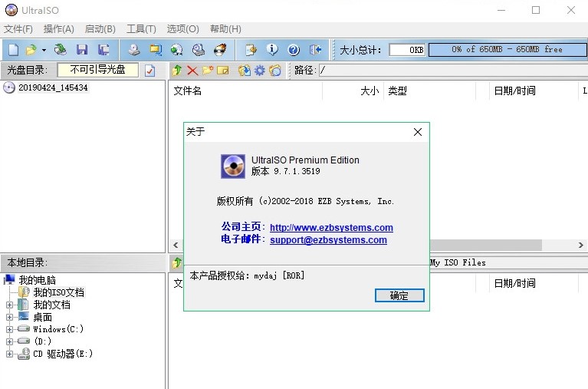Click the up-folder icon in local directory toolbar
588x389 pixels.
tap(176, 263)
